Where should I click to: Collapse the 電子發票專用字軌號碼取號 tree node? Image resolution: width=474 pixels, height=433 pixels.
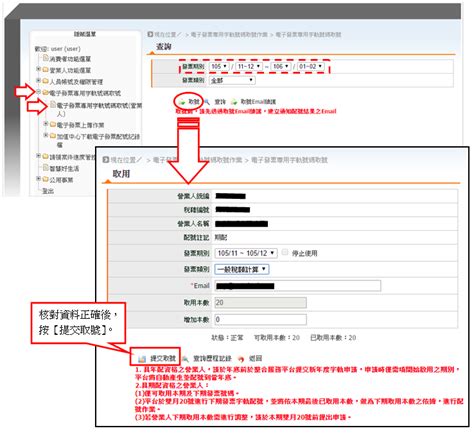tap(38, 92)
